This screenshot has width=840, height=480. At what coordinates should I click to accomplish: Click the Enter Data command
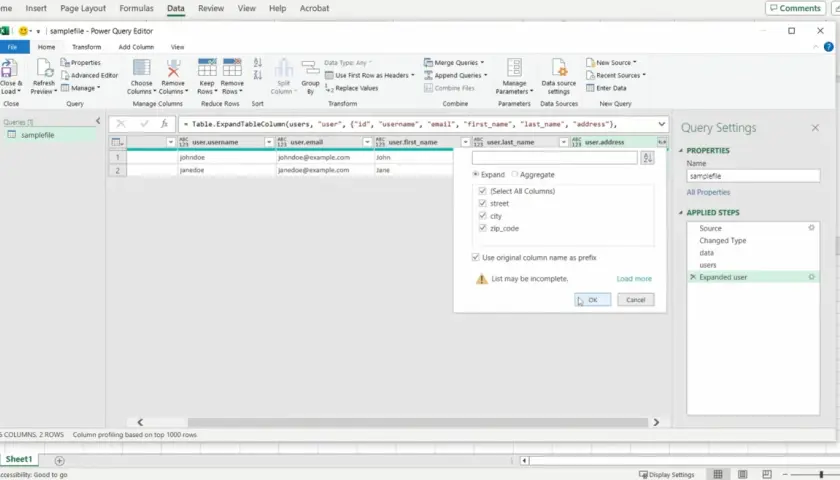coord(606,88)
